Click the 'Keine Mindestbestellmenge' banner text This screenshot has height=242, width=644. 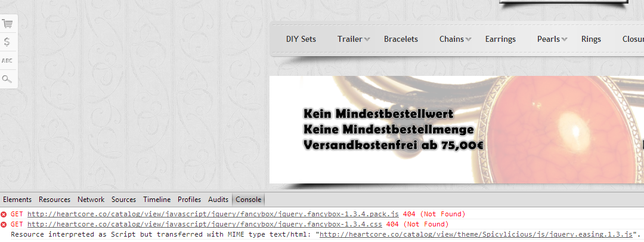click(389, 130)
